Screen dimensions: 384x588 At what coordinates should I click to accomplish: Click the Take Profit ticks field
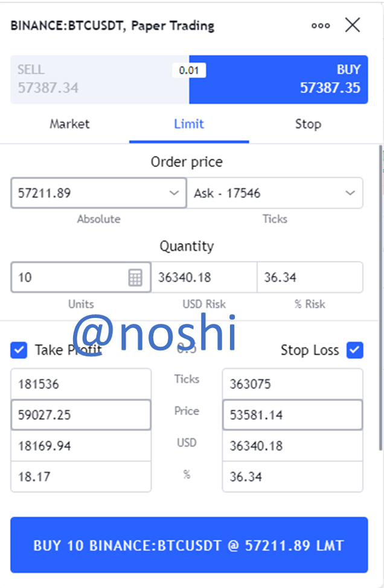pyautogui.click(x=80, y=384)
